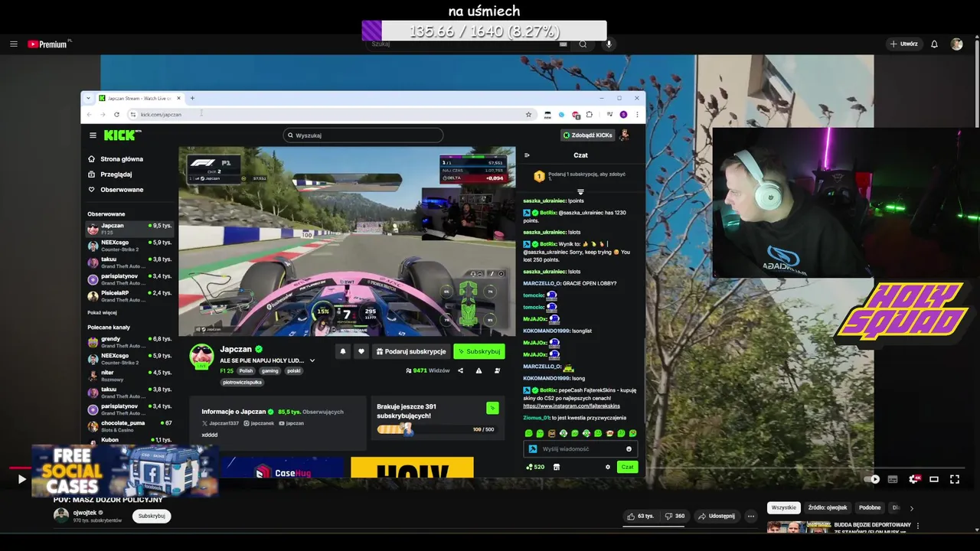Open the chat emoji picker smiley
Screen dimensions: 980x551
click(x=629, y=449)
